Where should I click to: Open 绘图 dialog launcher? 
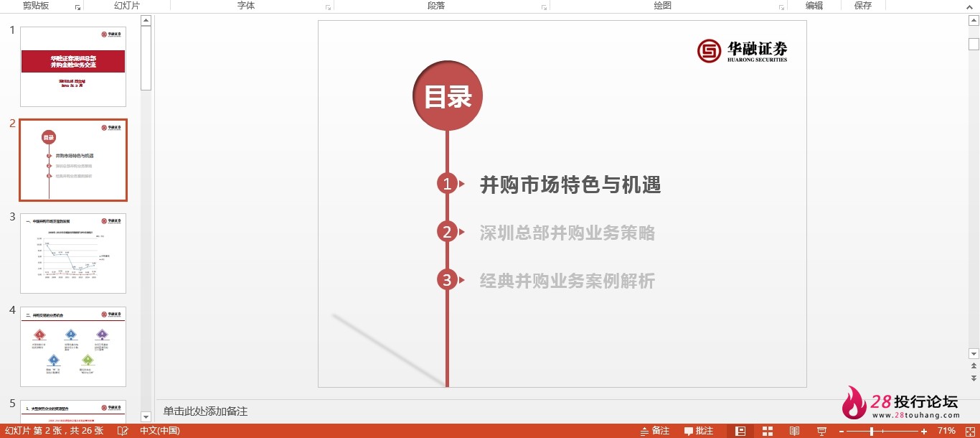pos(781,7)
